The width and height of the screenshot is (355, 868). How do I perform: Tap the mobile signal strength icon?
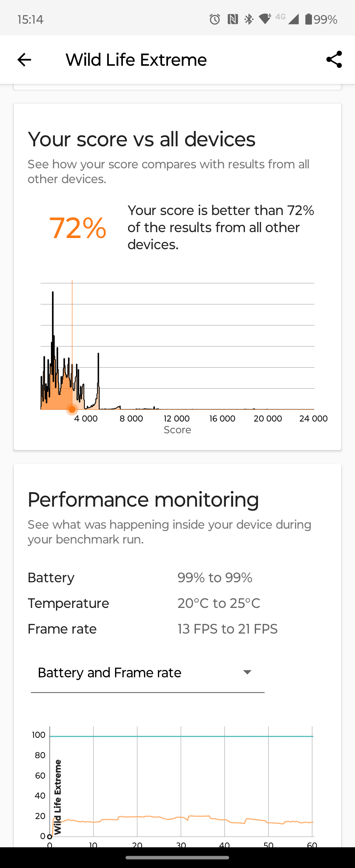coord(293,19)
